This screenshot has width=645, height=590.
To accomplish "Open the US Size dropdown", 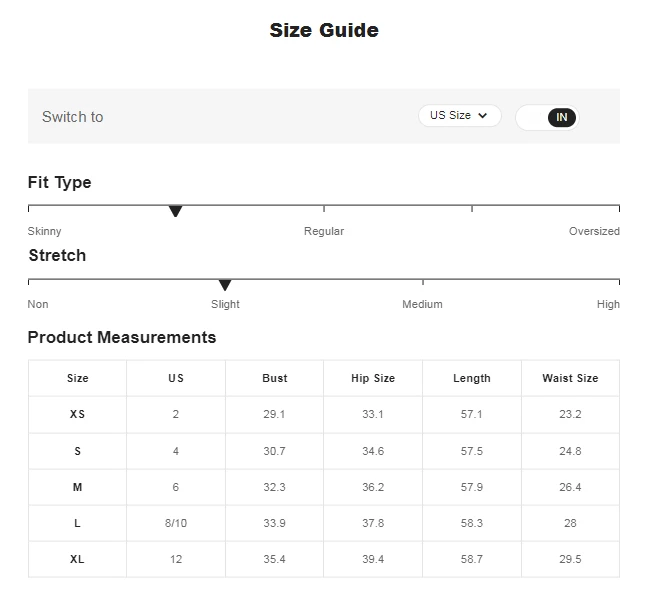I will pos(459,116).
